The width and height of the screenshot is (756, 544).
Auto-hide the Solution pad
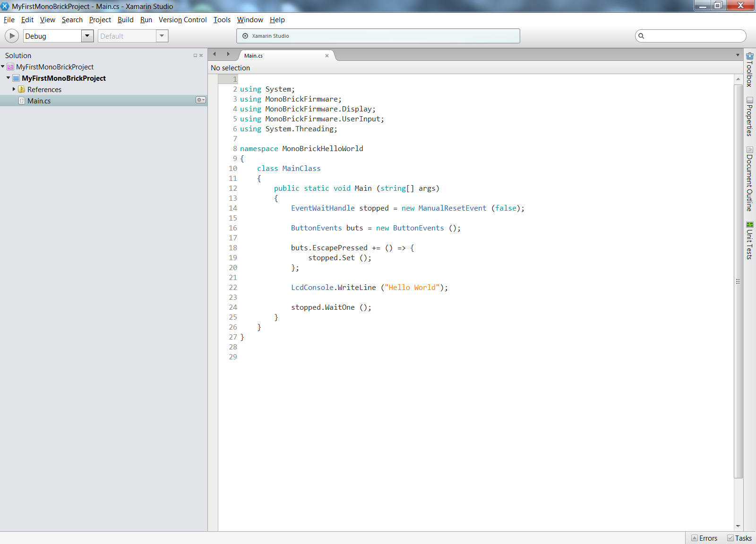click(195, 56)
